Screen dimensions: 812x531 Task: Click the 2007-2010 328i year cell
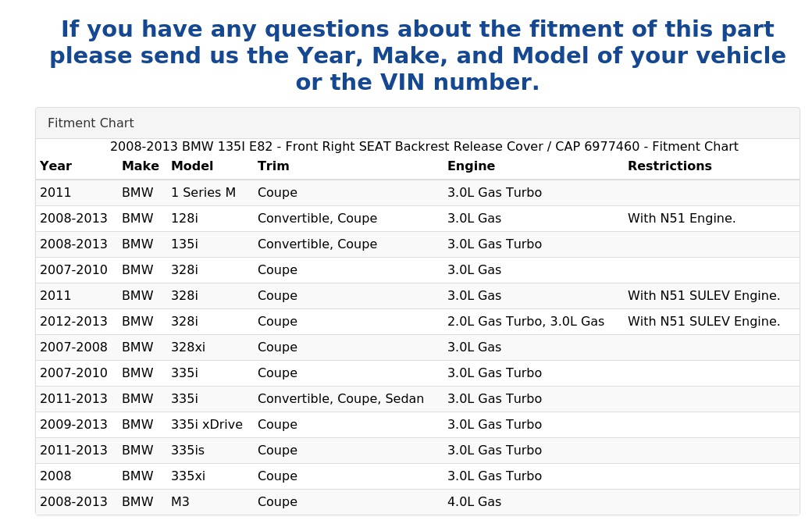click(73, 270)
